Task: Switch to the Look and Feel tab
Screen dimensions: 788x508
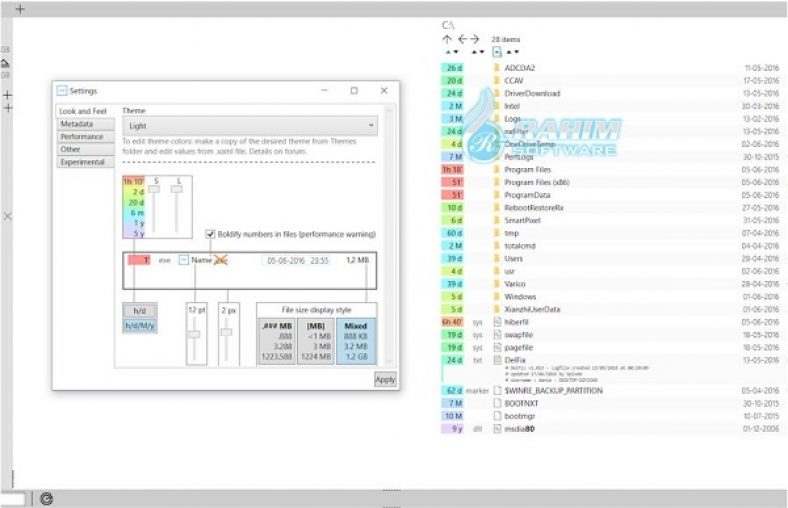Action: tap(83, 111)
